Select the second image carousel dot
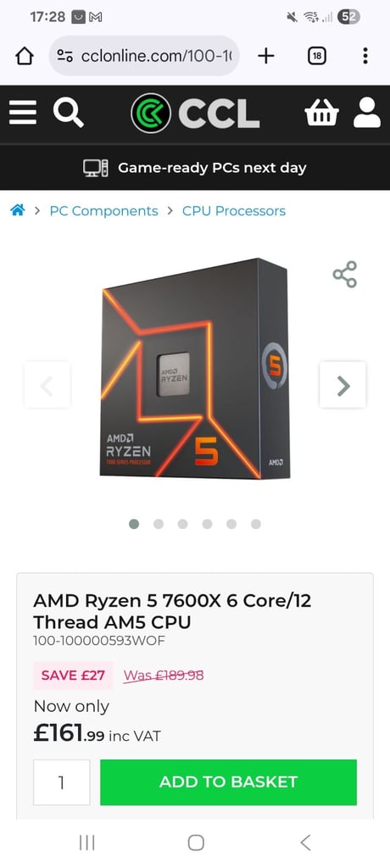The height and width of the screenshot is (868, 390). tap(159, 524)
